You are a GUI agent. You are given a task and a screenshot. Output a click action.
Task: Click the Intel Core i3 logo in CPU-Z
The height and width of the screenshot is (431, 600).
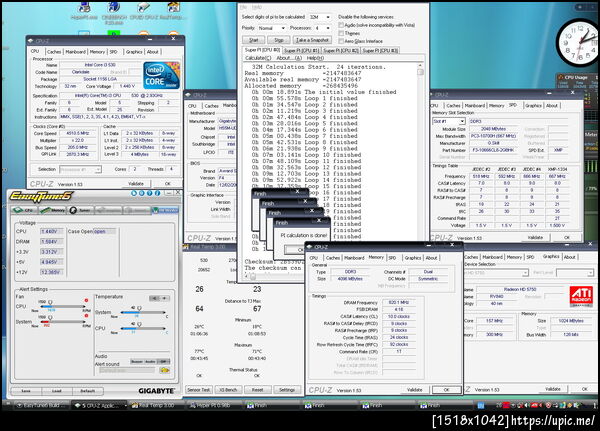point(161,75)
